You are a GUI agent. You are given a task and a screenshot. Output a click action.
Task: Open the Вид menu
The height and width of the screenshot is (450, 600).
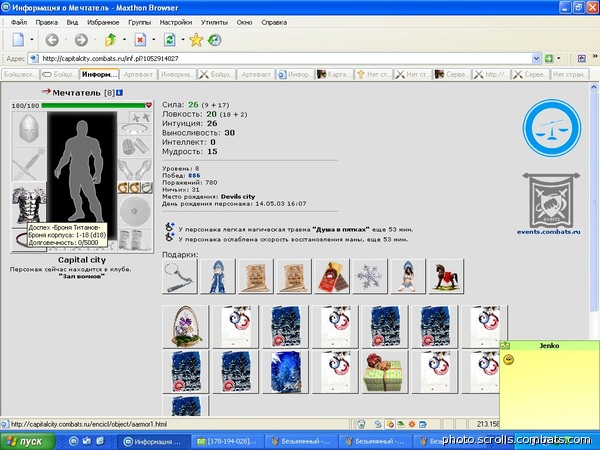pyautogui.click(x=72, y=22)
